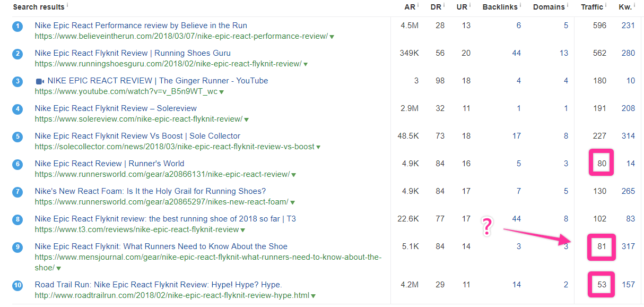Click the Traffic column info icon
This screenshot has width=644, height=307.
(606, 5)
